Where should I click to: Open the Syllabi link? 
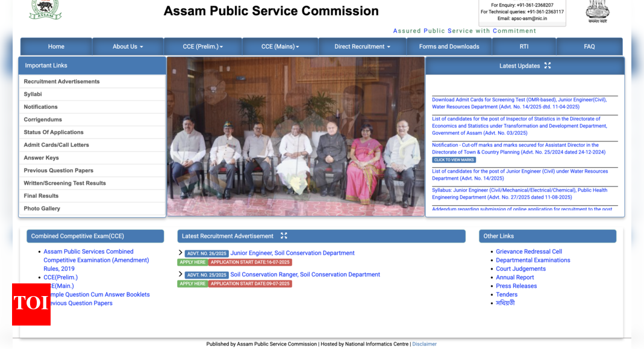33,94
